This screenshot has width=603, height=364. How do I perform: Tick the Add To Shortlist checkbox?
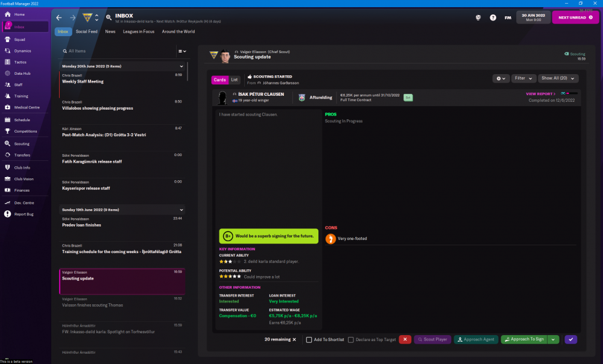click(x=309, y=340)
